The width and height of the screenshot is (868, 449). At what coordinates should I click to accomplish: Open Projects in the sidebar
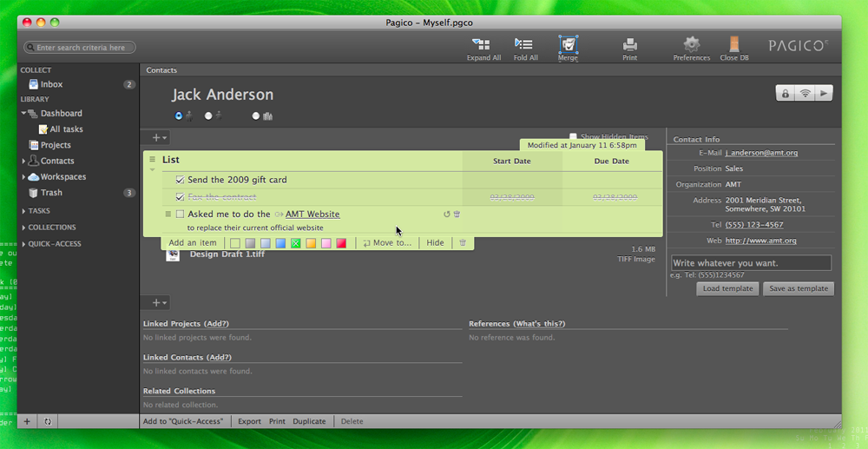point(55,145)
